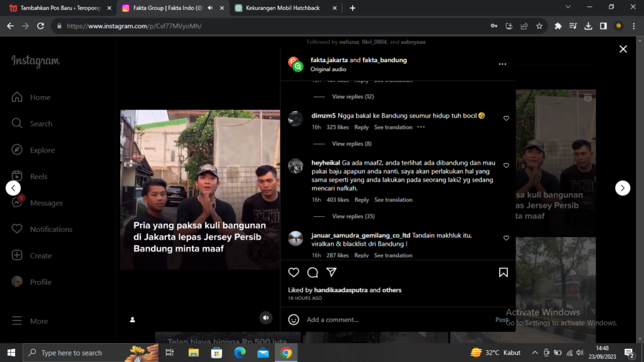Expand the More menu
This screenshot has height=362, width=644.
coord(30,321)
